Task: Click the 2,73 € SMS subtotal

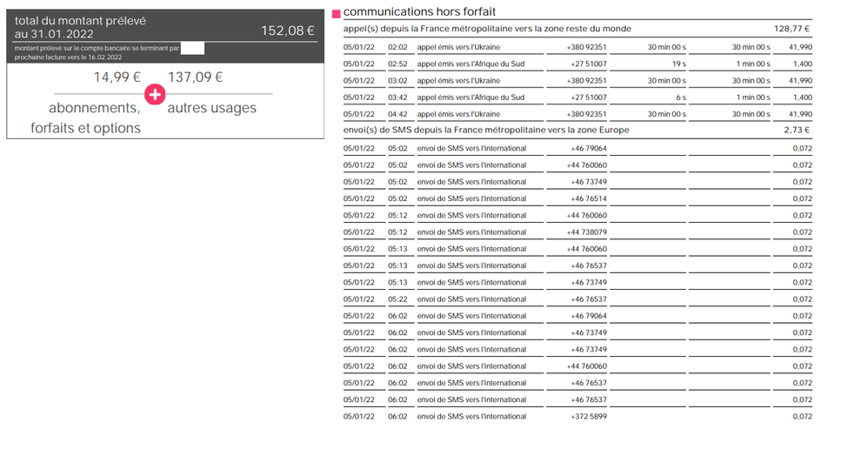Action: (x=798, y=130)
